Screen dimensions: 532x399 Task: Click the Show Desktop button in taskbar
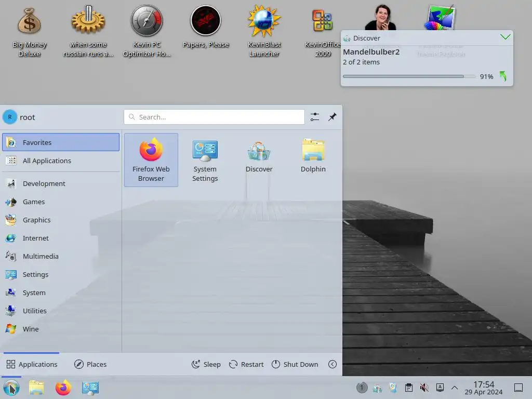[518, 388]
